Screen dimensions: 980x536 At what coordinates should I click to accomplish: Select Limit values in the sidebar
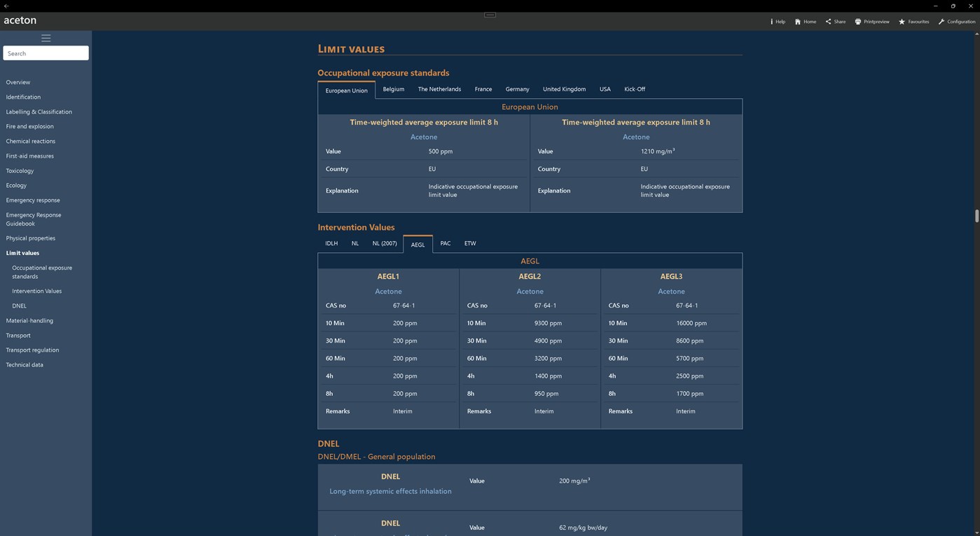(22, 253)
